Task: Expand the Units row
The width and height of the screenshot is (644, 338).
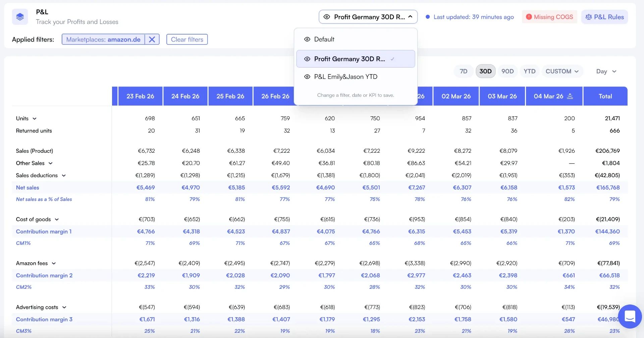Action: tap(34, 119)
